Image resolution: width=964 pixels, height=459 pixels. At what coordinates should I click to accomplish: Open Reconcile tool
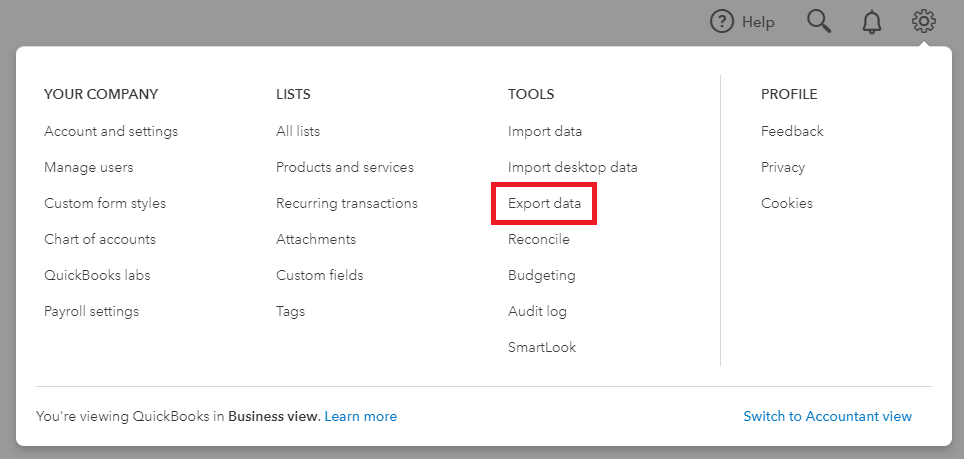(539, 239)
